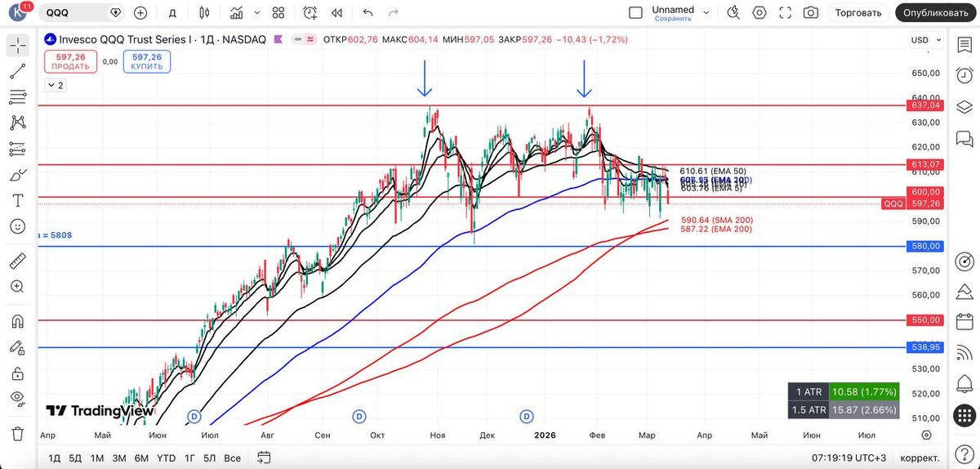The height and width of the screenshot is (469, 980).
Task: Expand the Unnamed layout dropdown arrow
Action: tap(706, 12)
